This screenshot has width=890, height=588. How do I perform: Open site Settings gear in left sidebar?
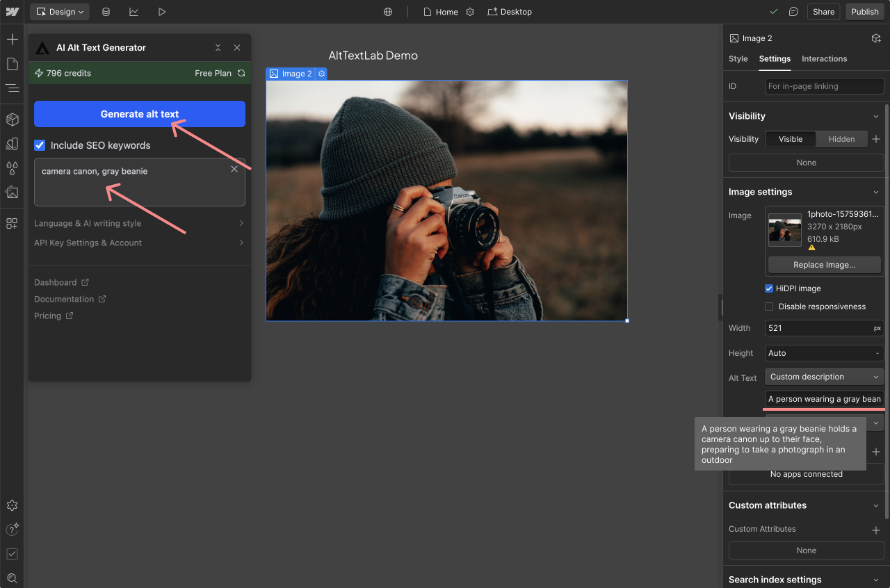[x=12, y=505]
